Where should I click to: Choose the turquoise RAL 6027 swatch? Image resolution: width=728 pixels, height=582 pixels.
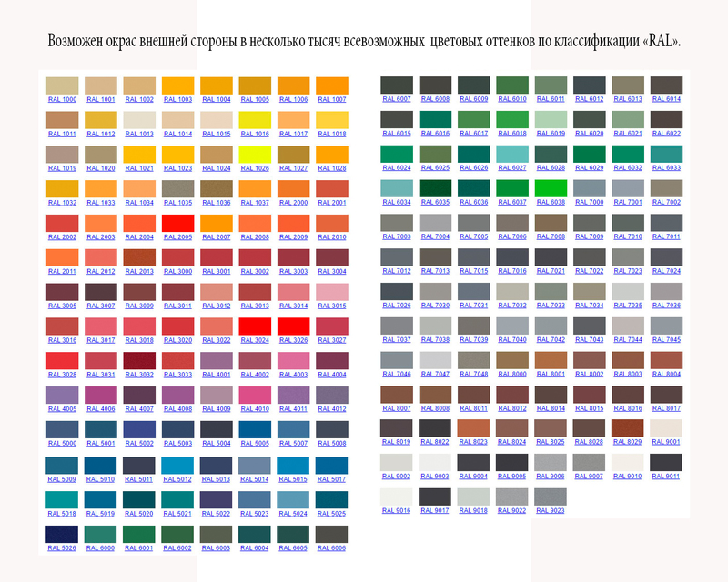511,154
